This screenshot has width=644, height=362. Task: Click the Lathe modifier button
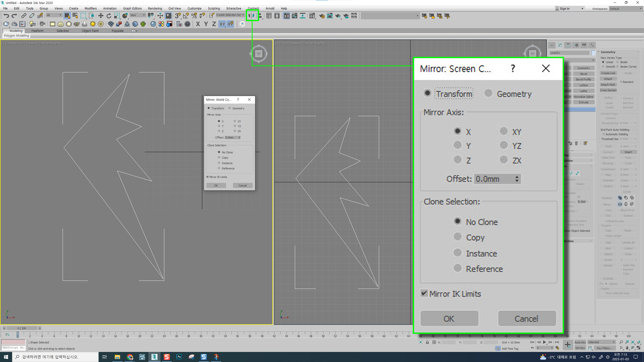pos(583,91)
